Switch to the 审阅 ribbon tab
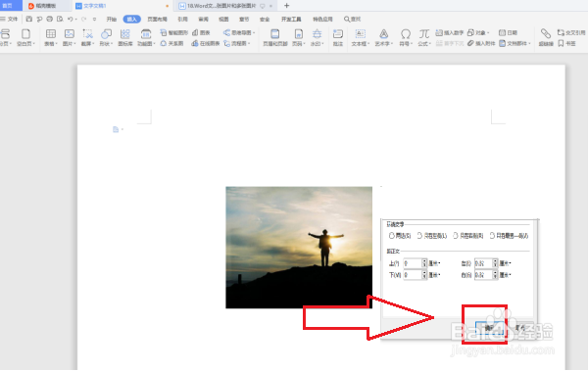The height and width of the screenshot is (371, 588). coord(203,19)
